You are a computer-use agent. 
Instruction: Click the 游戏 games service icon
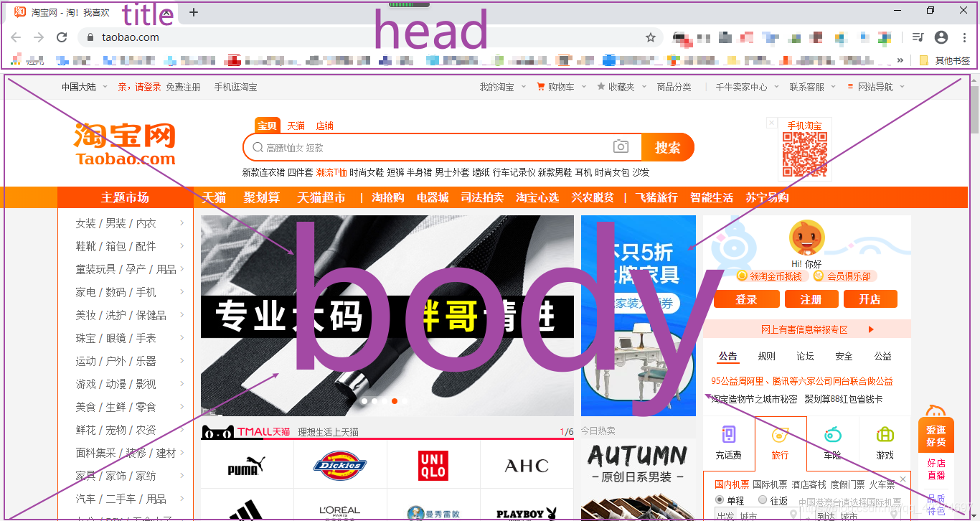click(885, 435)
